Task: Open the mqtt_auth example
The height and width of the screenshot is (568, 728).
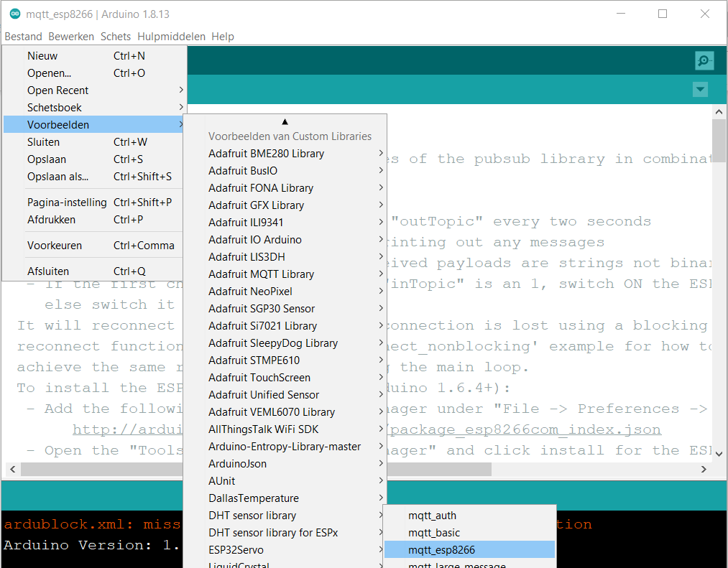Action: 469,515
